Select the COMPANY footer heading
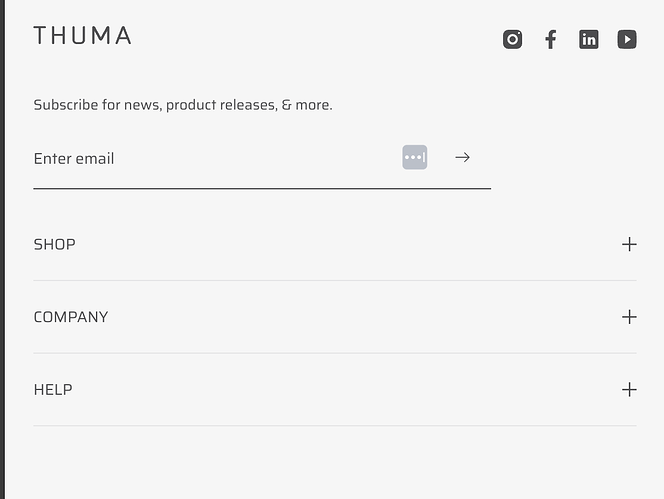Image resolution: width=664 pixels, height=499 pixels. [x=71, y=317]
